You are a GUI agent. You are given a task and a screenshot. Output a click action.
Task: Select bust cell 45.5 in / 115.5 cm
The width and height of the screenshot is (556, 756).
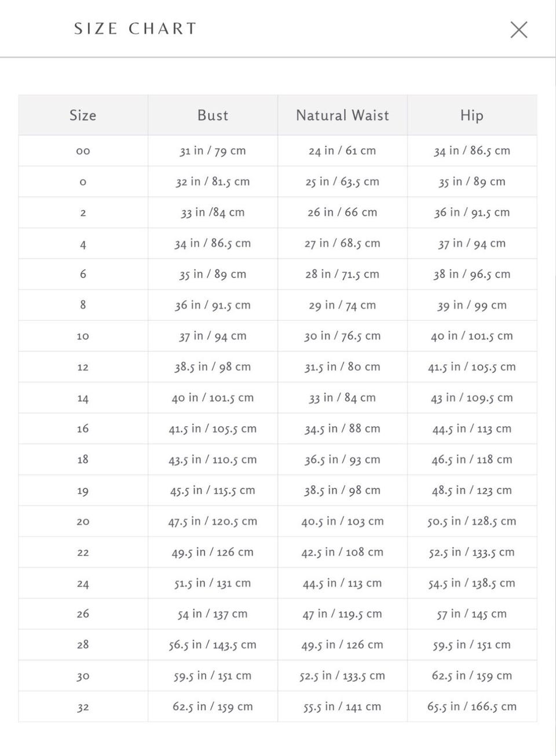pyautogui.click(x=213, y=491)
